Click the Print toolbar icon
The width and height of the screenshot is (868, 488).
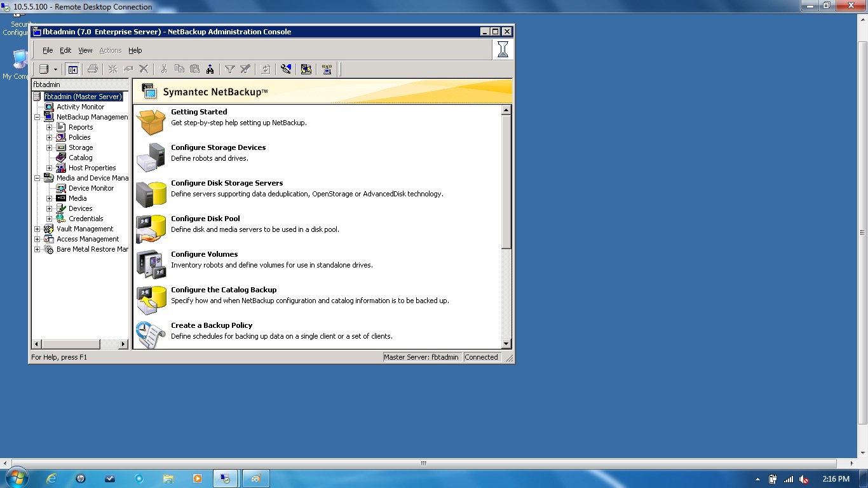click(93, 69)
